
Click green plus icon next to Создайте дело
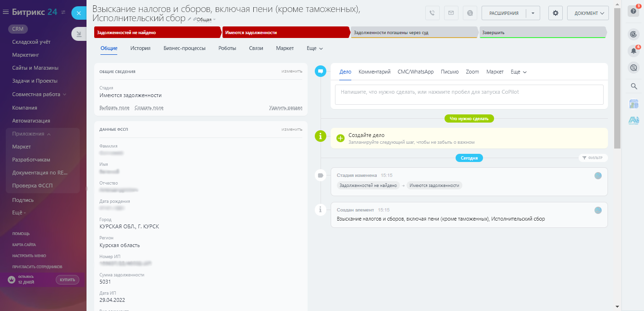tap(340, 138)
